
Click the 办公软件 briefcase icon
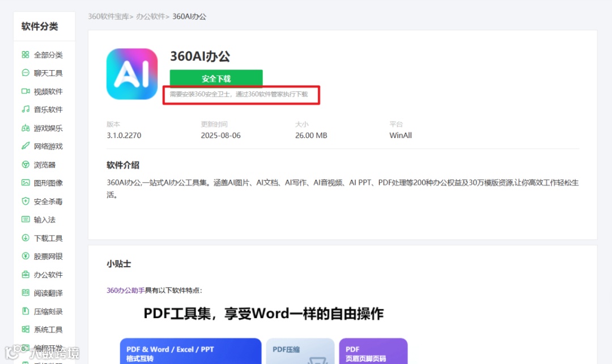(x=25, y=275)
